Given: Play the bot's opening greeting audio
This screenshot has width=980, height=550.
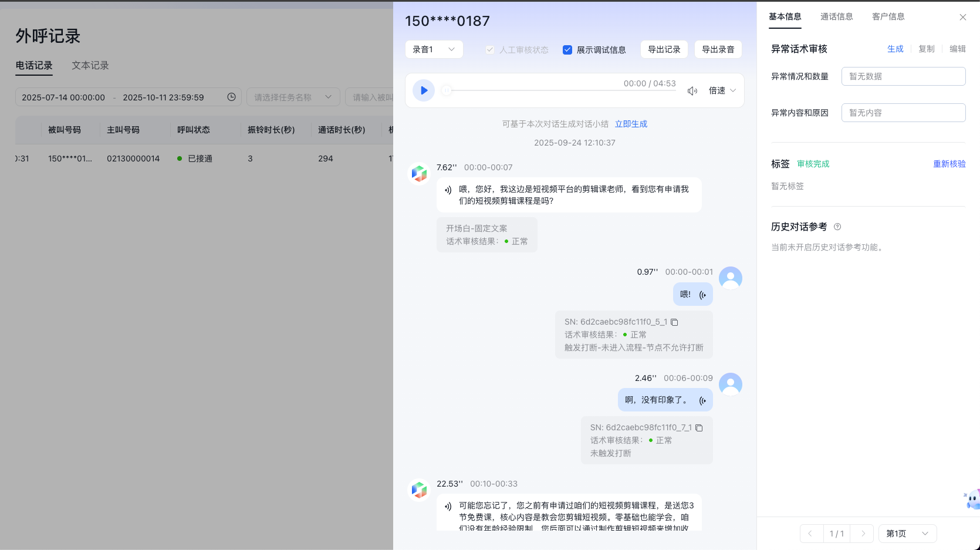Looking at the screenshot, I should click(x=448, y=190).
